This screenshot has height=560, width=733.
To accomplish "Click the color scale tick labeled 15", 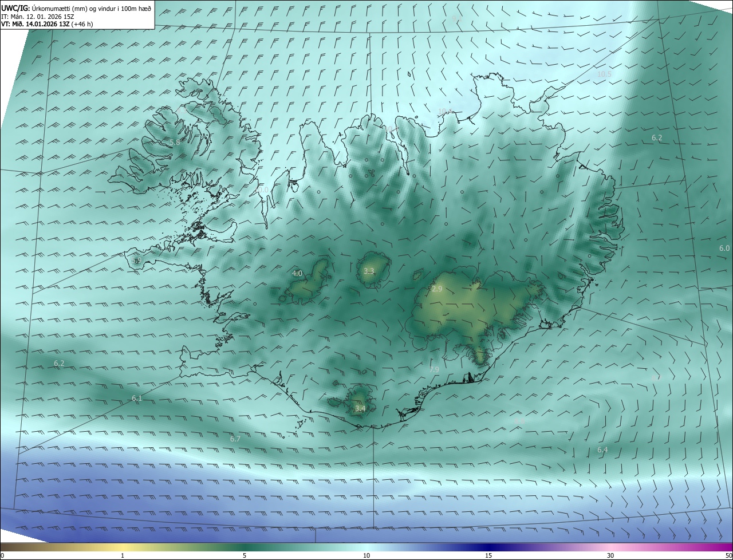I will 488,555.
